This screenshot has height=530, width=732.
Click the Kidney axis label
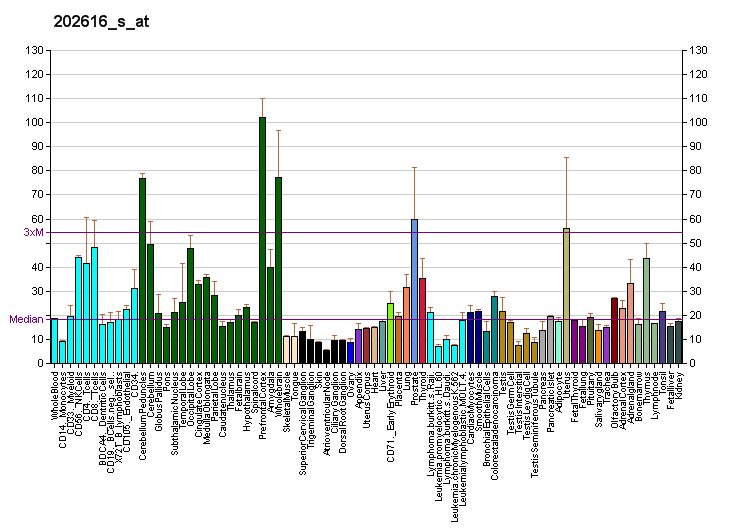679,385
